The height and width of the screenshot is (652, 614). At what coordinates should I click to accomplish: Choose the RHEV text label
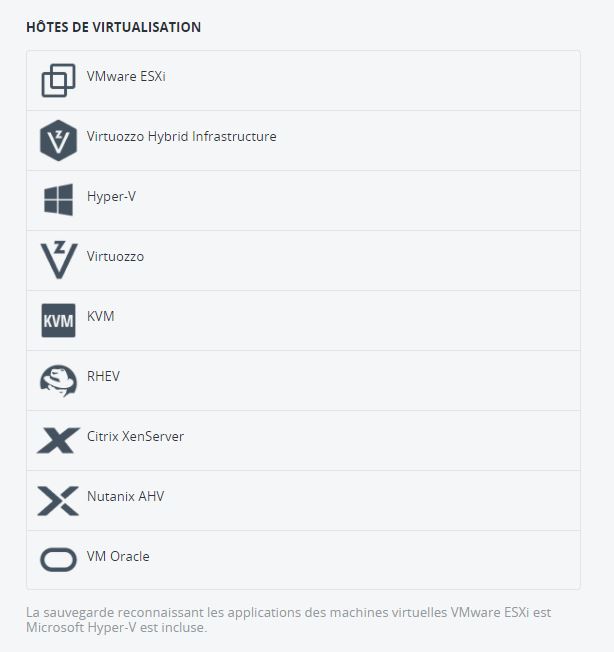point(103,376)
